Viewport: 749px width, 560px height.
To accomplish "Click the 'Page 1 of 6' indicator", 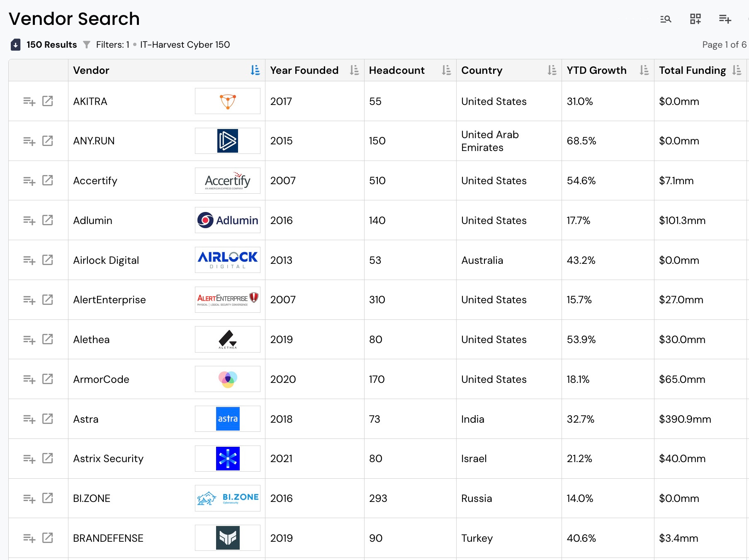I will 724,44.
